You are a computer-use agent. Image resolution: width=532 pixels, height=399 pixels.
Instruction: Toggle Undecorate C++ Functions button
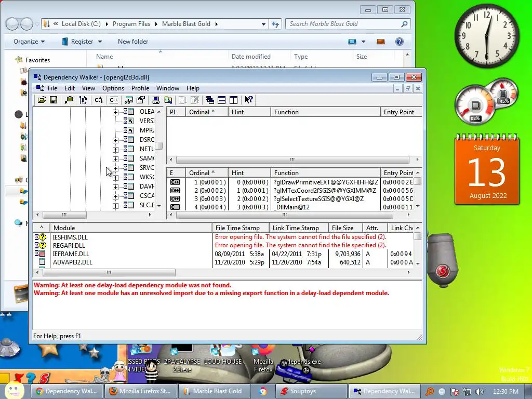(114, 100)
